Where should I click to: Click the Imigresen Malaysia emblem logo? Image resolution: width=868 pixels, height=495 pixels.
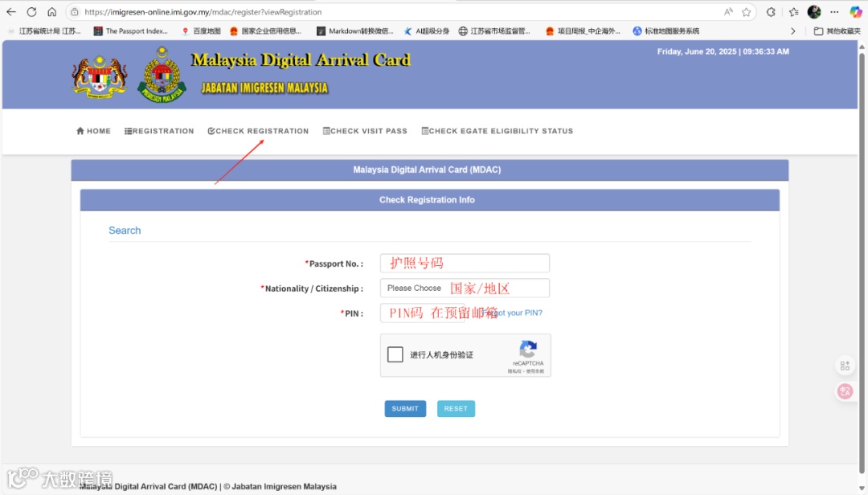tap(162, 75)
